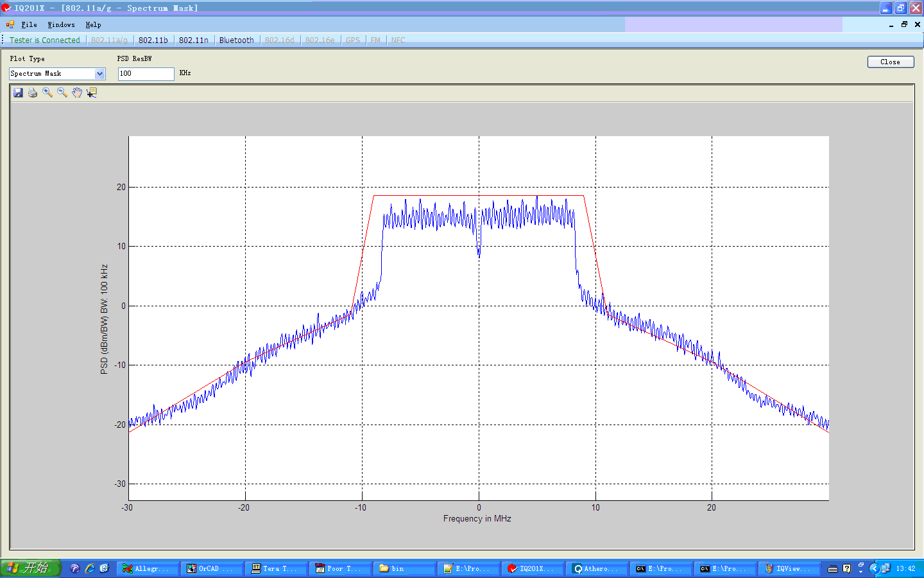The height and width of the screenshot is (578, 924).
Task: Restore the inner child window
Action: coord(904,24)
